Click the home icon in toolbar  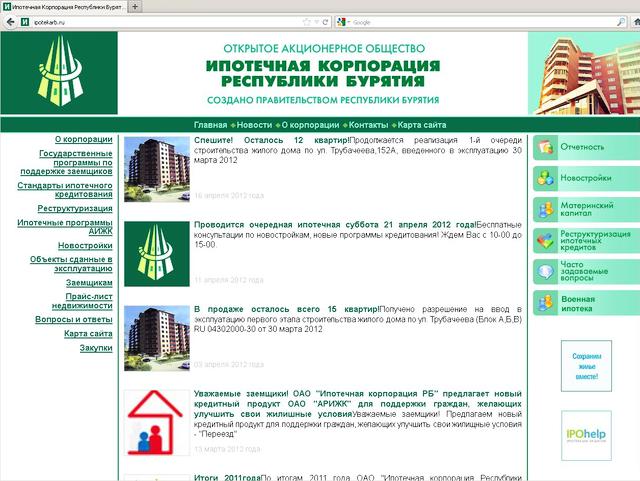[x=636, y=22]
